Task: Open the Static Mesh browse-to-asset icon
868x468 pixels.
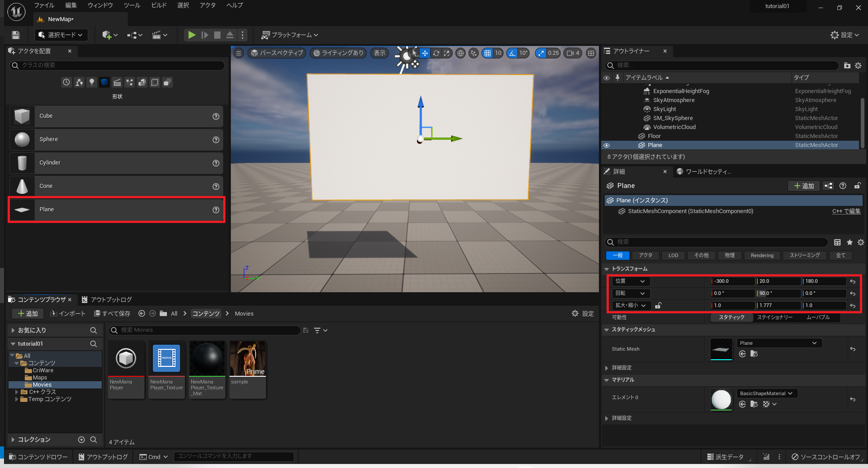Action: [x=754, y=354]
